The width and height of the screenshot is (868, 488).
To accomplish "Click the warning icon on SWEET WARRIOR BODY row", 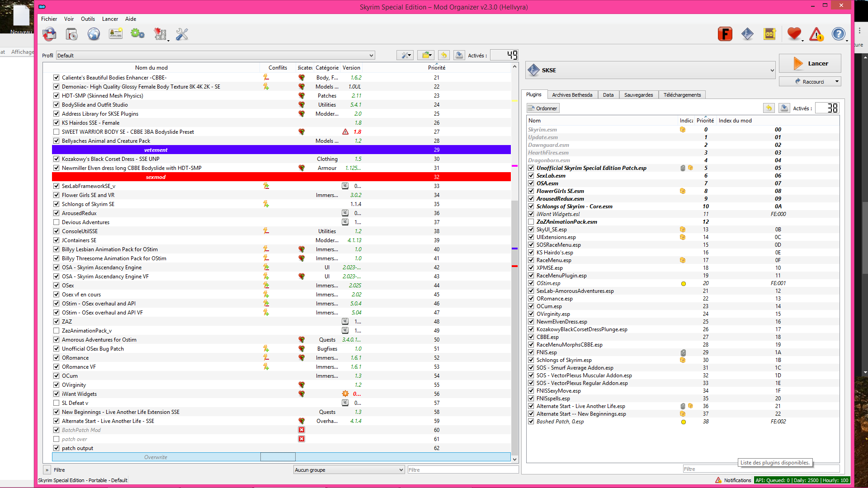I will (x=345, y=132).
